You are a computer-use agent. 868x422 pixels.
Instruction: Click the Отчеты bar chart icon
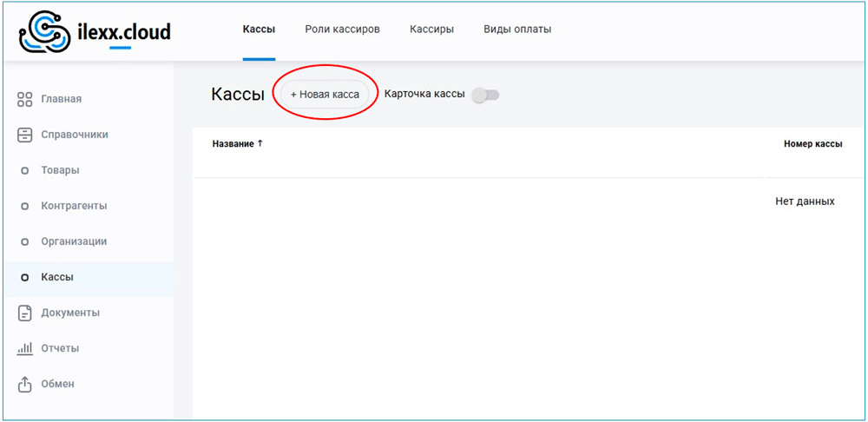tap(25, 348)
